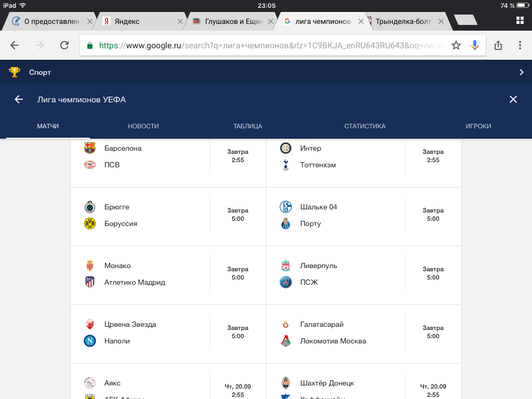Click the Borussia BVB logo
532x399 pixels.
coord(90,223)
